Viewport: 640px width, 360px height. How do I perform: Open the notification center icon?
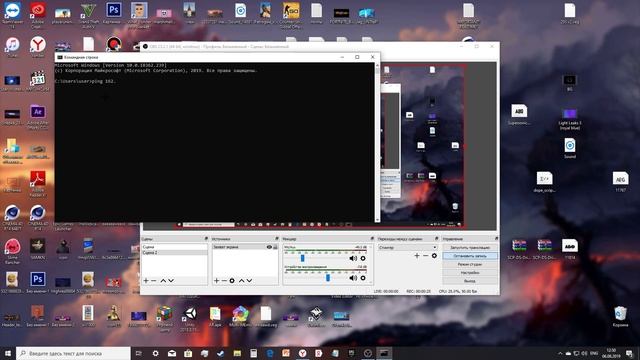[x=629, y=353]
